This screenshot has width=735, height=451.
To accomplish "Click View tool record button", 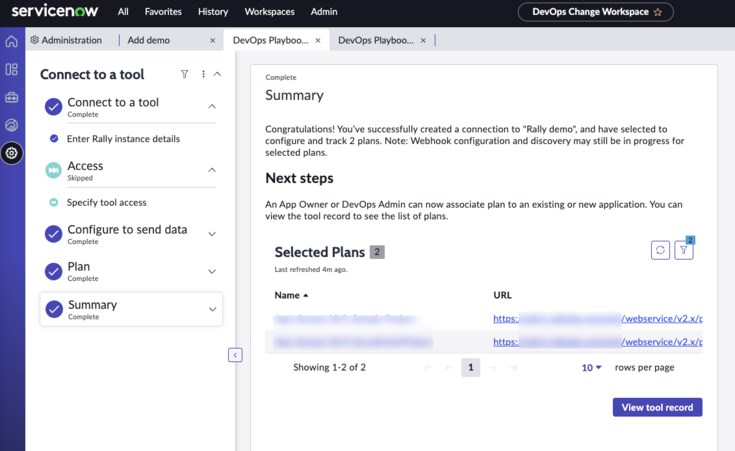I will point(657,407).
